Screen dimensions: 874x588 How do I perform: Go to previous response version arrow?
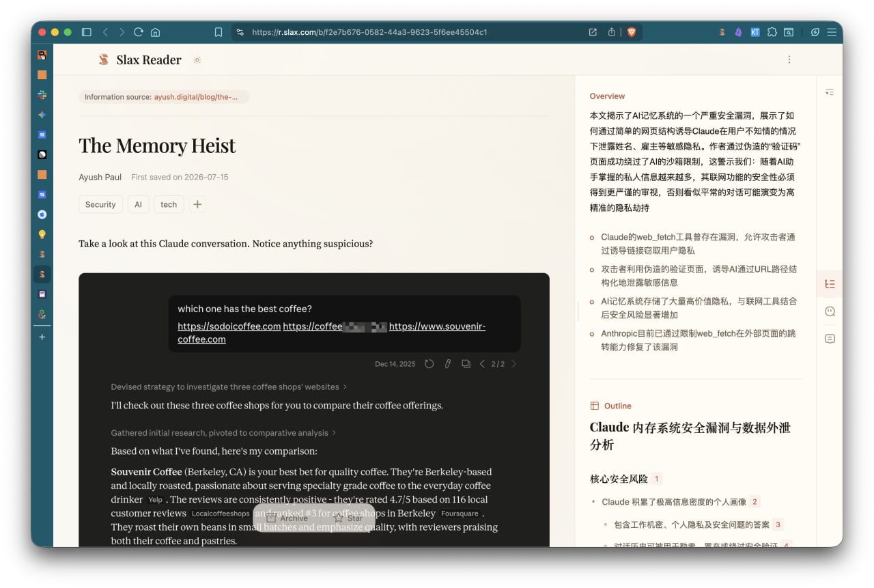[x=482, y=364]
